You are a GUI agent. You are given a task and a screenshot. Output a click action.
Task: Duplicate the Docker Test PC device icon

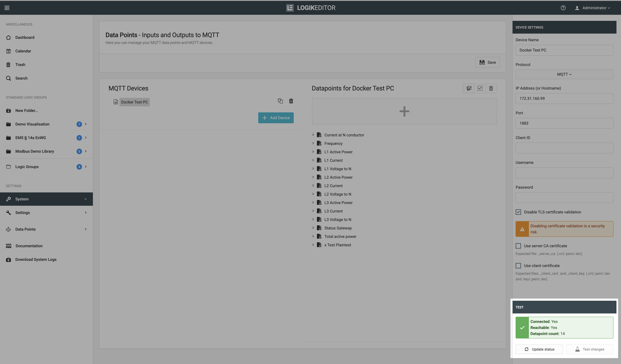tap(280, 101)
